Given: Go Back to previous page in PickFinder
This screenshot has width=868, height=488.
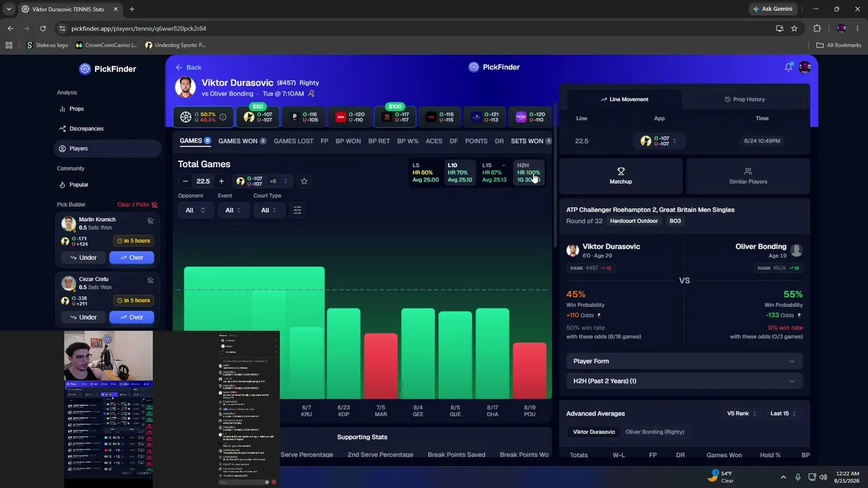Looking at the screenshot, I should (x=189, y=67).
